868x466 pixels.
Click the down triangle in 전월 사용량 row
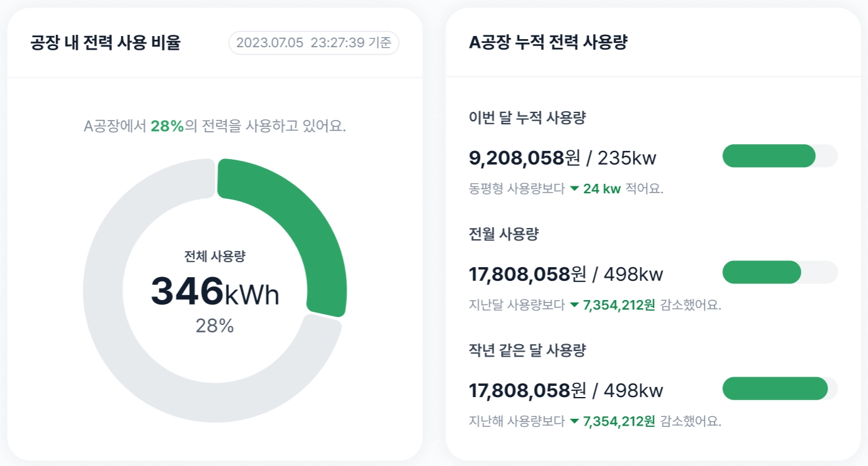pos(575,305)
